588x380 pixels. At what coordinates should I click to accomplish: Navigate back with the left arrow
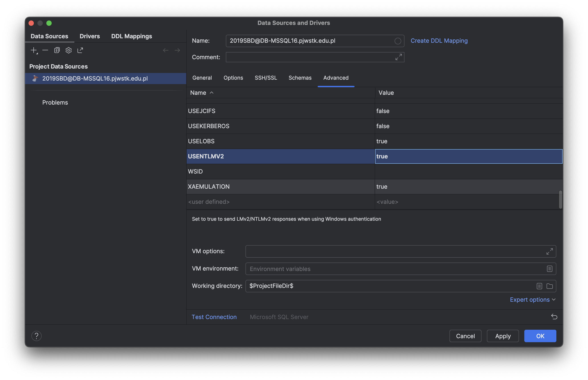point(166,50)
